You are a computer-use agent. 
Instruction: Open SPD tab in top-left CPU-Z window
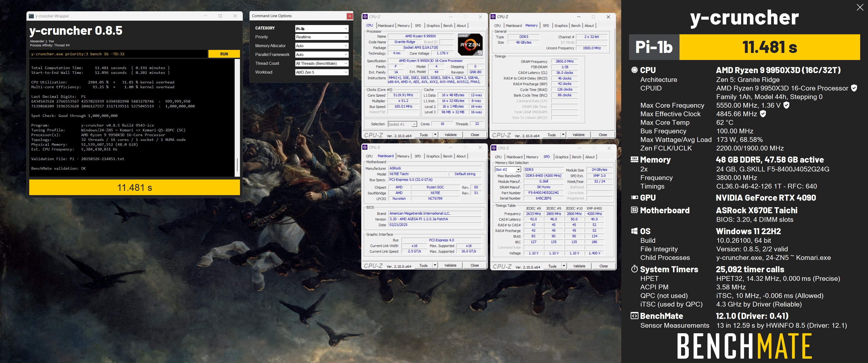click(418, 26)
